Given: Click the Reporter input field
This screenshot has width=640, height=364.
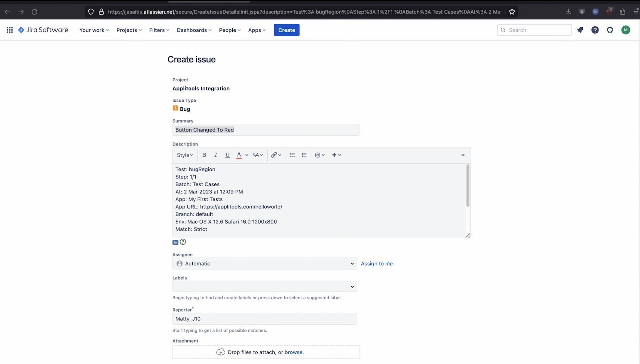Looking at the screenshot, I should (264, 319).
